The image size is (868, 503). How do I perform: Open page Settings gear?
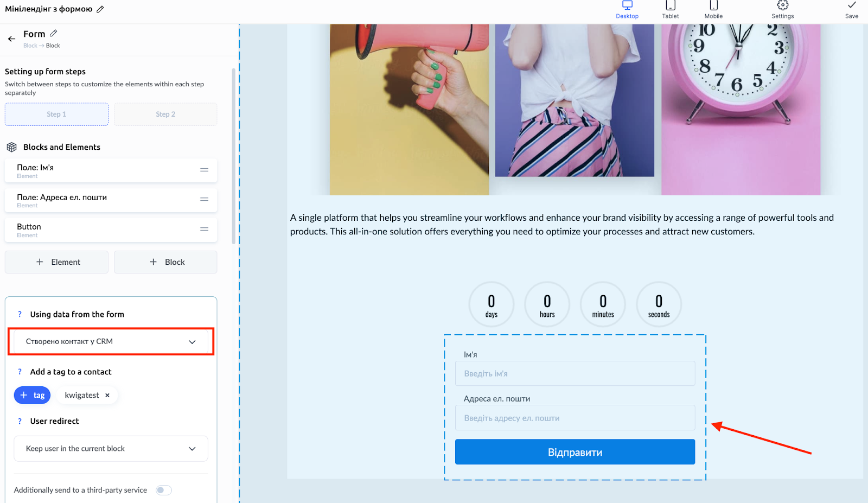point(782,9)
